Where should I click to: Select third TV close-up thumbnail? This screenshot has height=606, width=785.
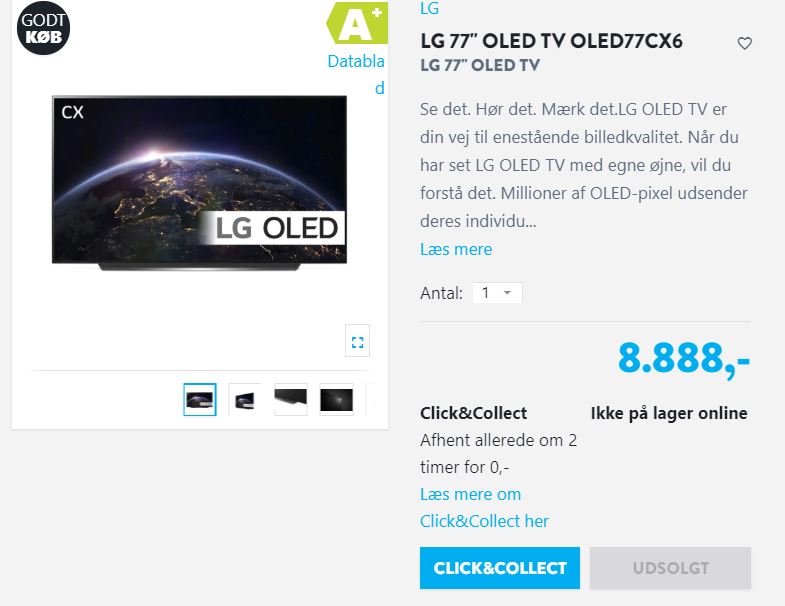click(291, 400)
